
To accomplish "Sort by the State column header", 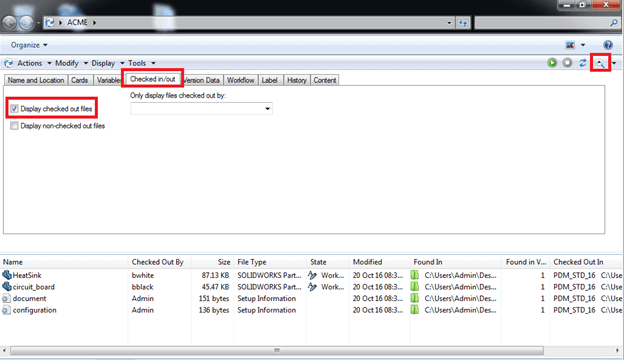I will tap(328, 262).
